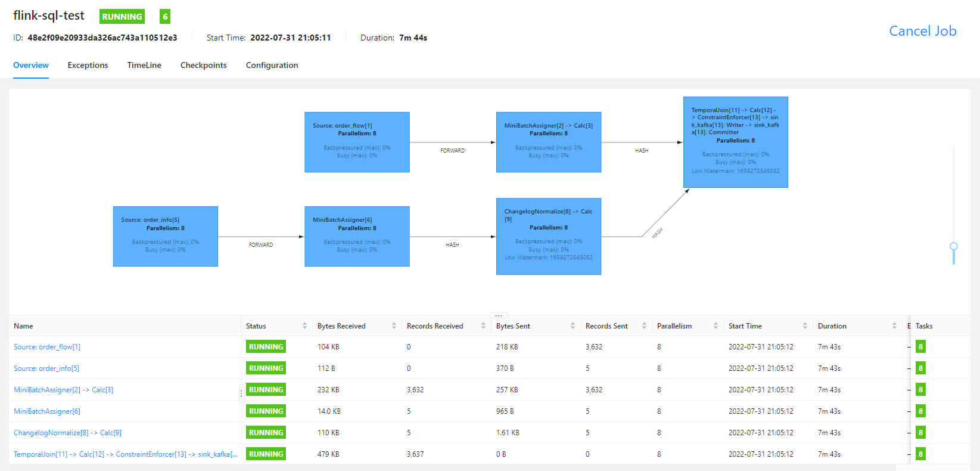The image size is (980, 471).
Task: Click the 14.0 KB bytes received cell
Action: [329, 411]
